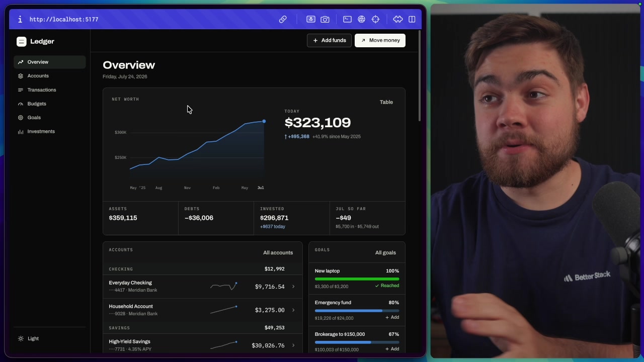
Task: Navigate to Investments in the sidebar
Action: (x=50, y=132)
